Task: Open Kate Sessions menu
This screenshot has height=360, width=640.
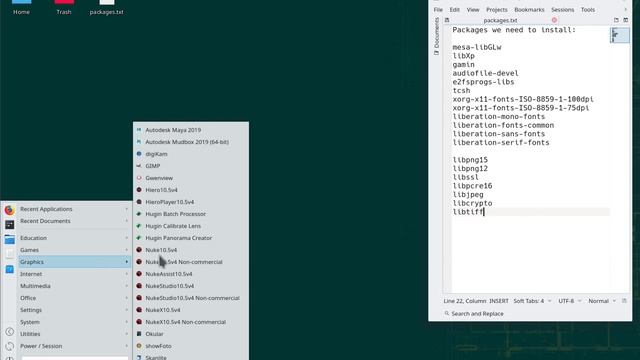Action: pyautogui.click(x=562, y=9)
